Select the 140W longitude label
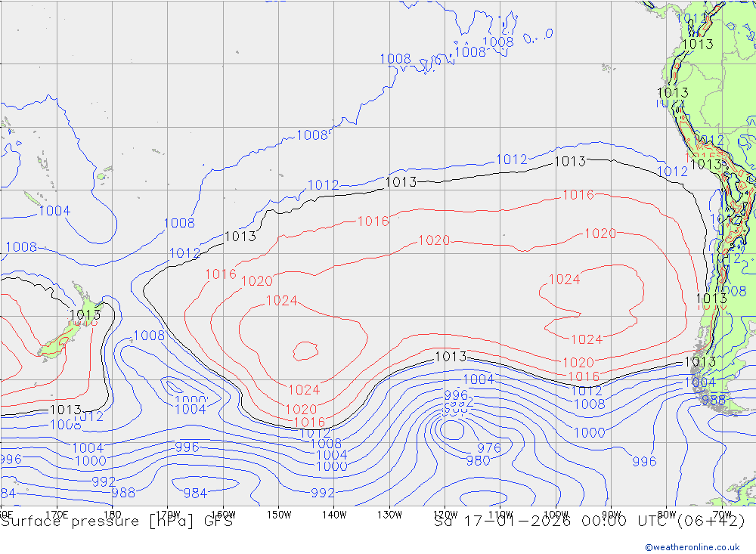 coord(334,515)
